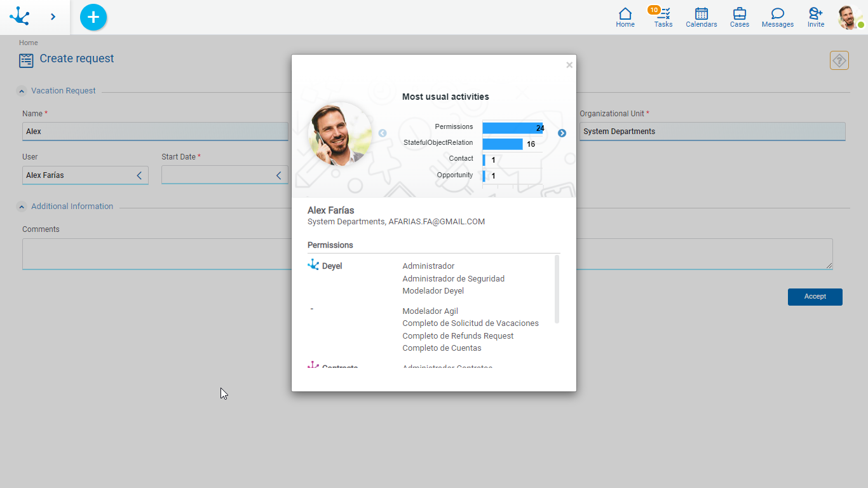Click the permissions list scrollbar

pyautogui.click(x=557, y=289)
